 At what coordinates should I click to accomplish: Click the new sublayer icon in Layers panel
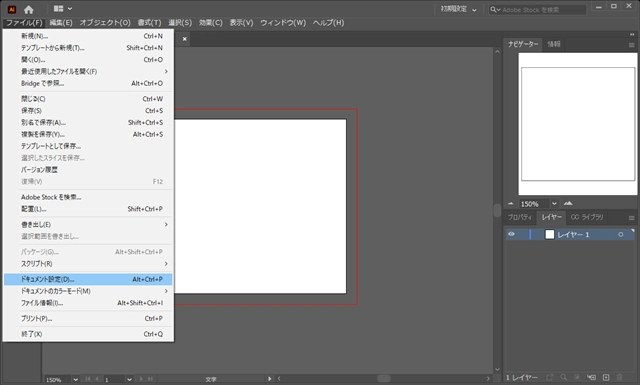pyautogui.click(x=591, y=378)
